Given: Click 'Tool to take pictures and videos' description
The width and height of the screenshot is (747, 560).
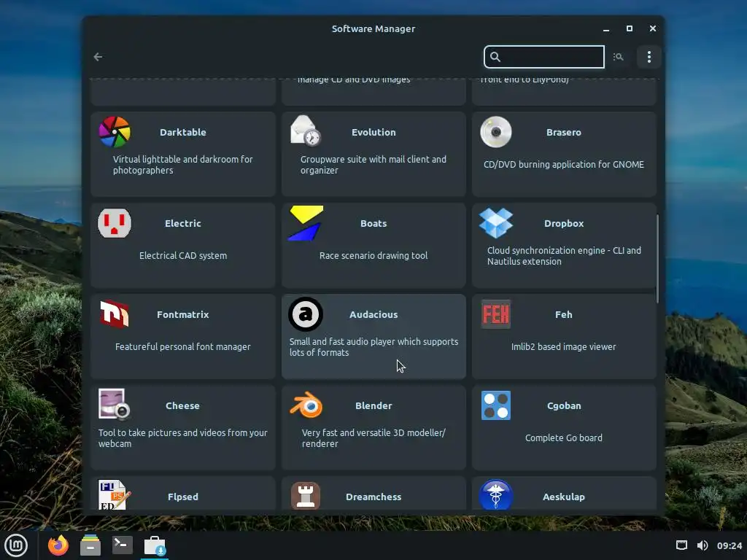Looking at the screenshot, I should (183, 438).
